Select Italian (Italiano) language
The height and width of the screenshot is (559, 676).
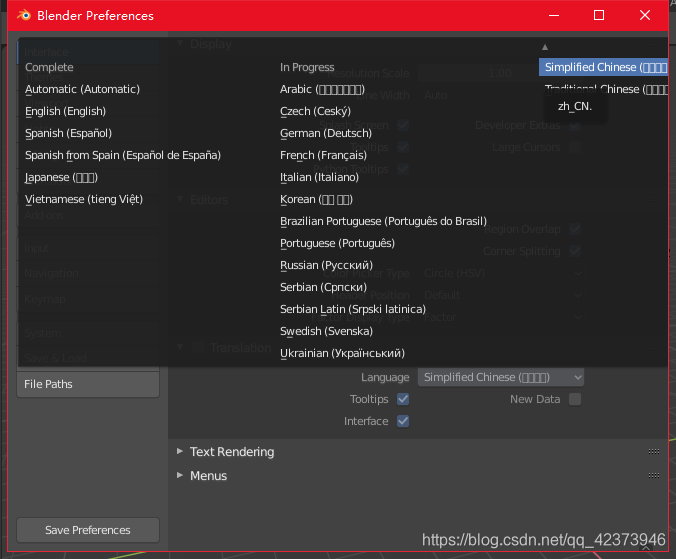point(319,177)
